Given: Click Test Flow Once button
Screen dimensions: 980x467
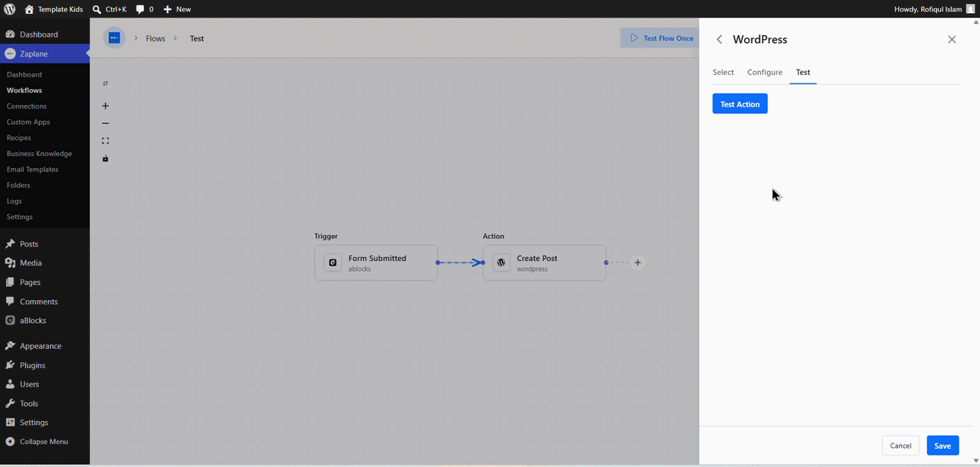Looking at the screenshot, I should click(660, 38).
